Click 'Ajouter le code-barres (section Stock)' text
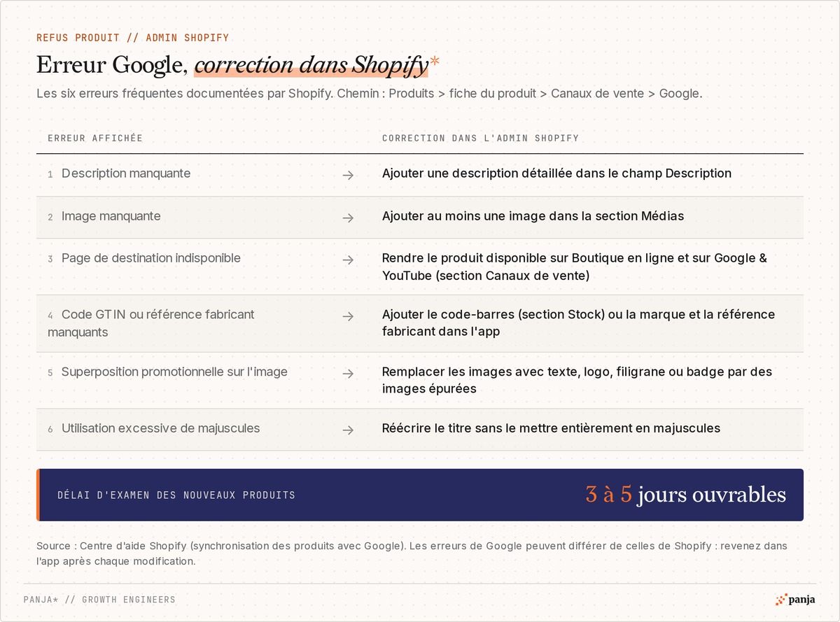Screen dimensions: 840x622 point(578,323)
